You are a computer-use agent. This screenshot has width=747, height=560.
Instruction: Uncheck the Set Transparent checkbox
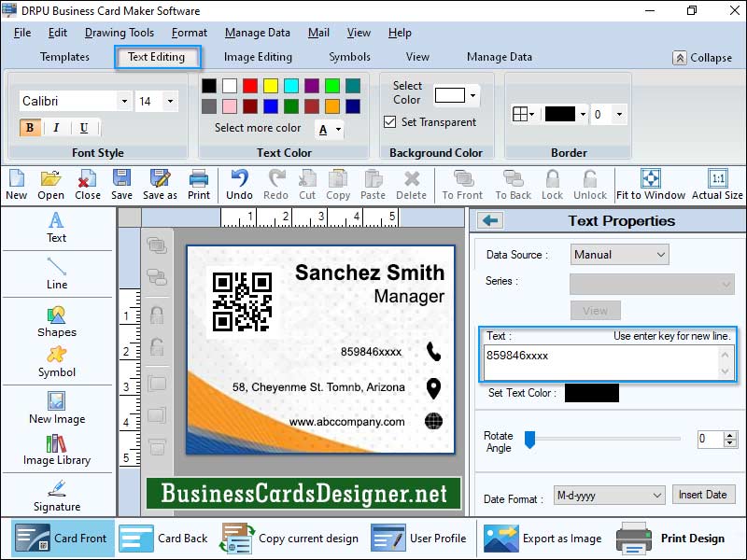click(389, 122)
